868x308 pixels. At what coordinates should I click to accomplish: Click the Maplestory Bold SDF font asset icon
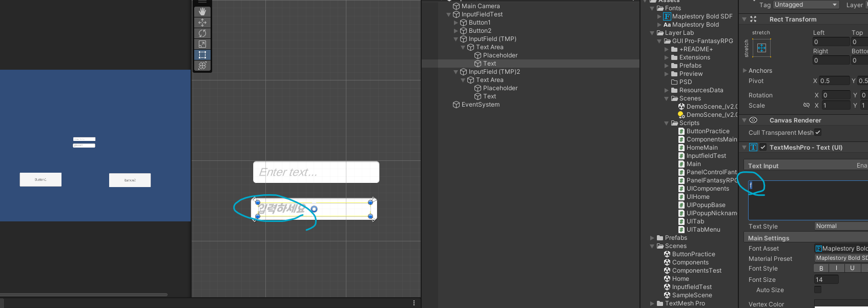tap(667, 16)
